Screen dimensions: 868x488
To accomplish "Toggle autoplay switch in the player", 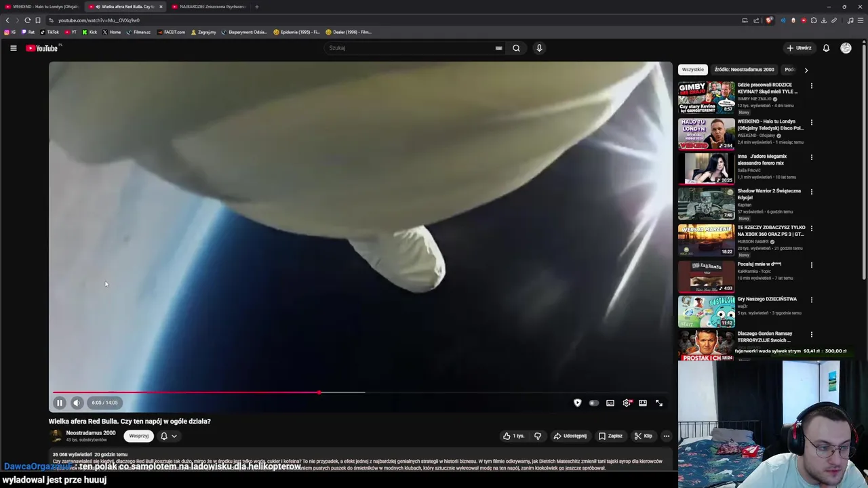I will [x=594, y=403].
